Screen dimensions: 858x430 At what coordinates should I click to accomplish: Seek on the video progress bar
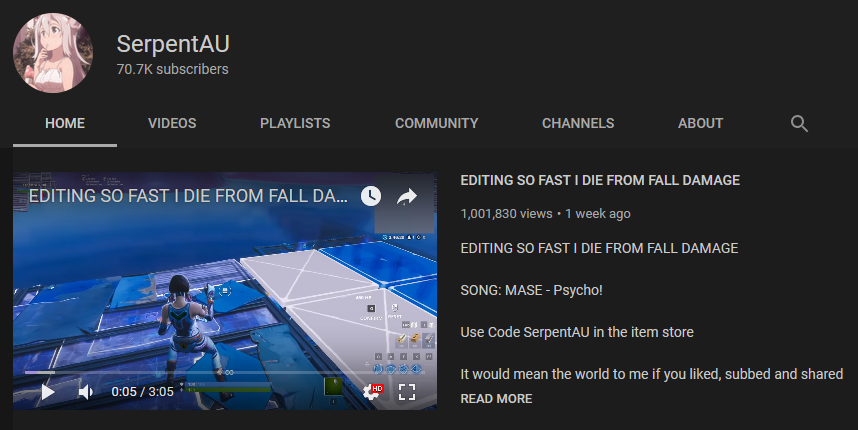225,373
